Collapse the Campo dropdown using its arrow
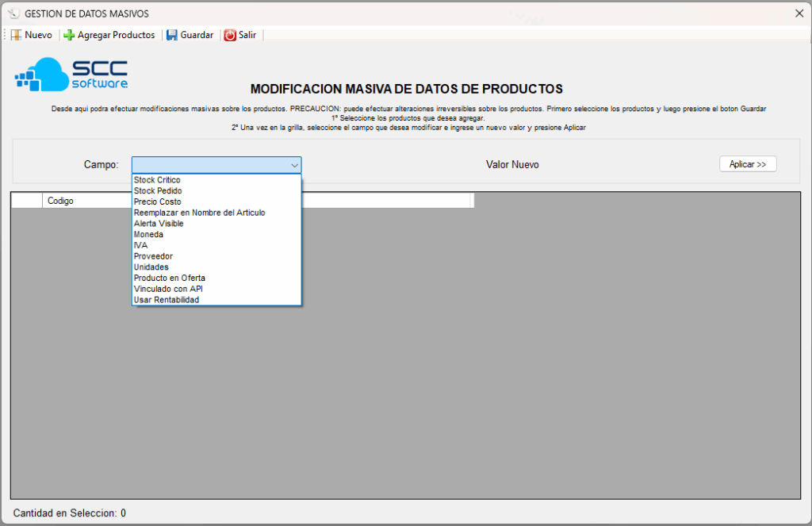Screen dimensions: 812x526 [x=294, y=165]
